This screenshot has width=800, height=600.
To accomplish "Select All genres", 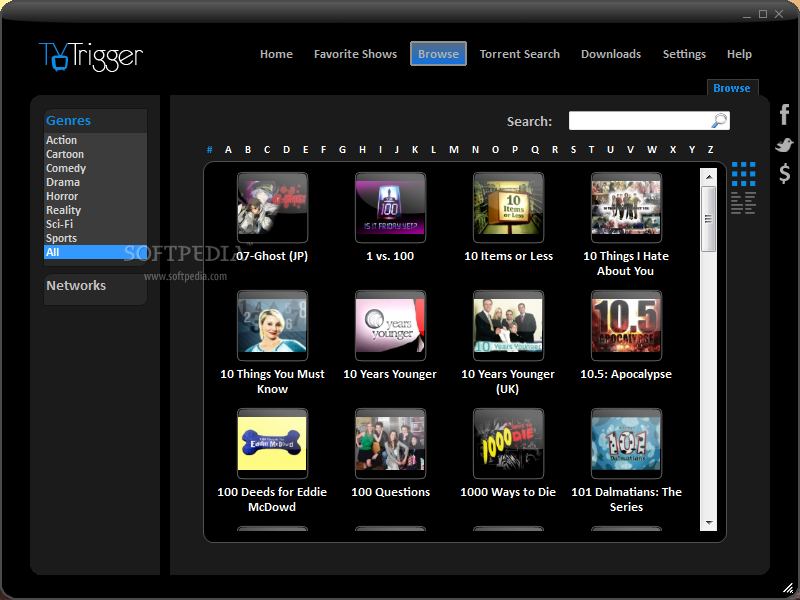I will point(95,252).
